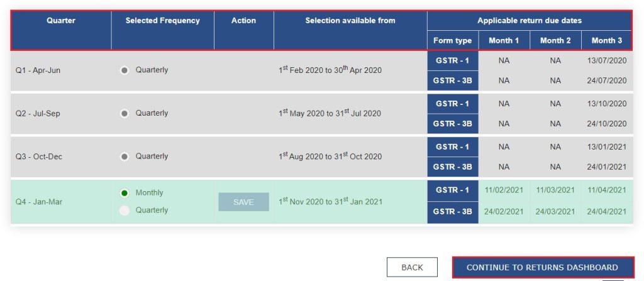Choose Quarterly option in Q4 Jan-Mar row
This screenshot has height=281, width=644.
[x=125, y=211]
